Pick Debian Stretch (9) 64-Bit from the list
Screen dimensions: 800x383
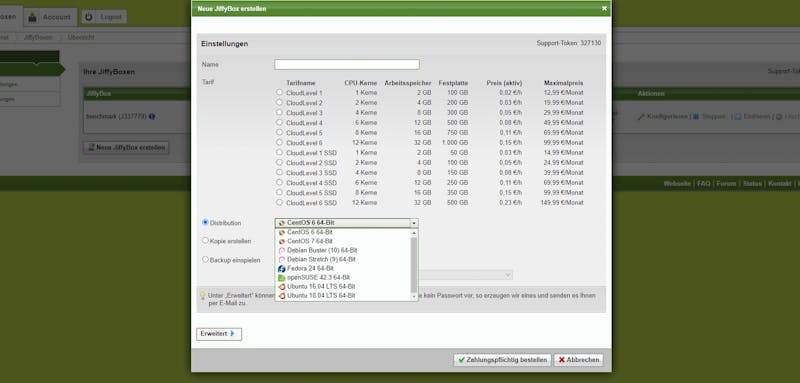343,260
